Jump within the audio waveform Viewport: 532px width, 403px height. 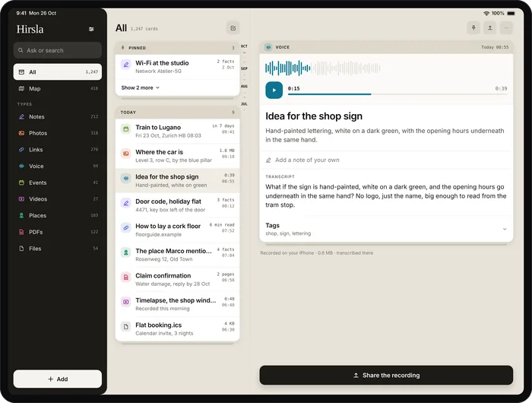(323, 68)
